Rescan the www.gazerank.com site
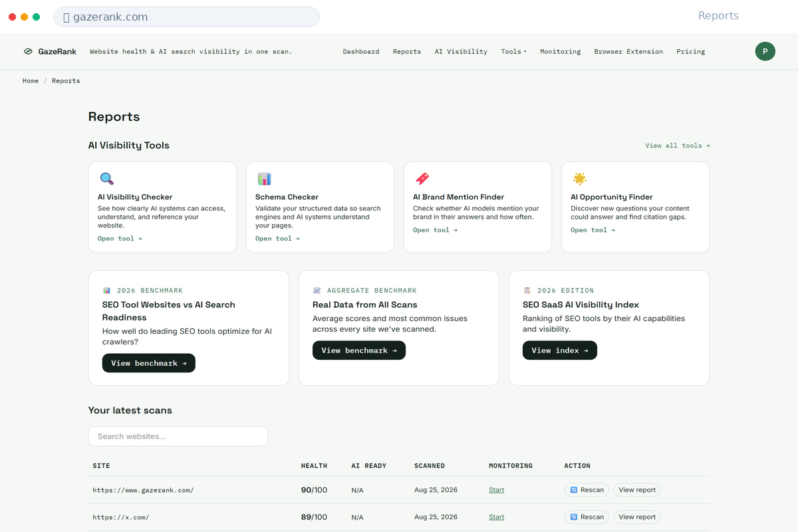Viewport: 798px width, 532px height. tap(587, 490)
